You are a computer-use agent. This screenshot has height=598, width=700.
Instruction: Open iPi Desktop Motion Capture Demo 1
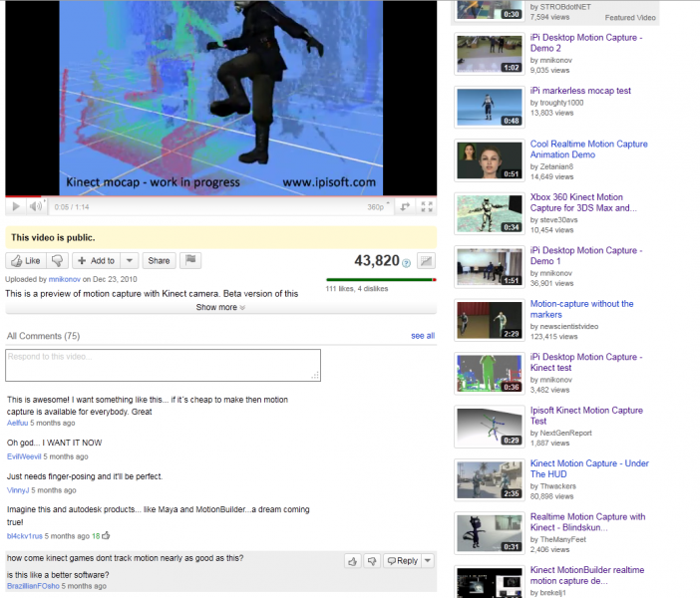click(586, 256)
